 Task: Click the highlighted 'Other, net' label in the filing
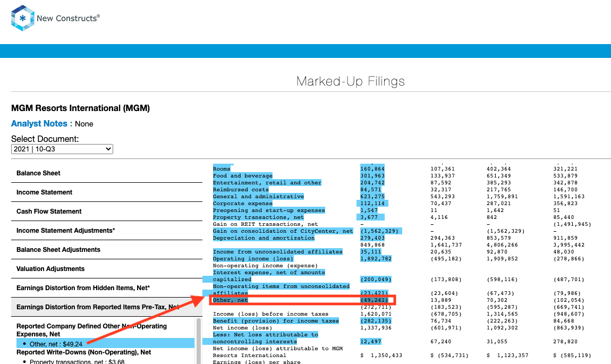(230, 300)
